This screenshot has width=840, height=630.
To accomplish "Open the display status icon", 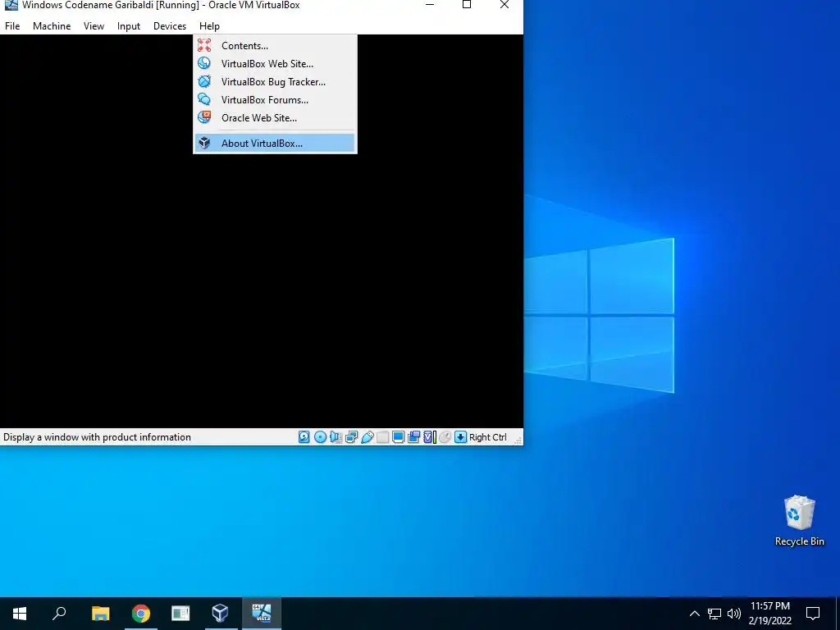I will (398, 437).
